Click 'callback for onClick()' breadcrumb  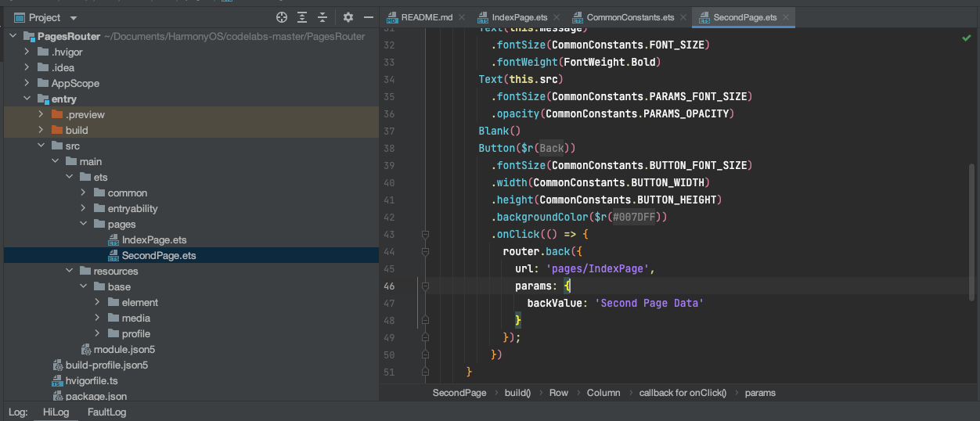click(x=683, y=393)
